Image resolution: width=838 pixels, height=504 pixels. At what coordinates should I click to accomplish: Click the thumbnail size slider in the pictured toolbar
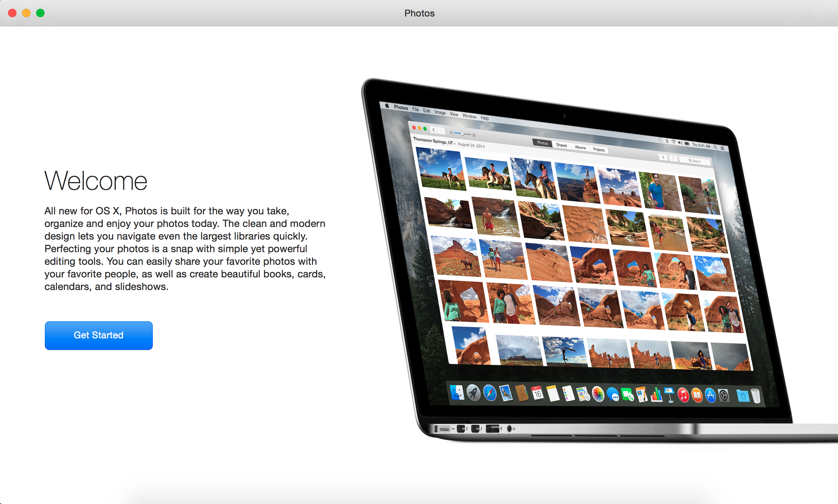click(x=463, y=134)
